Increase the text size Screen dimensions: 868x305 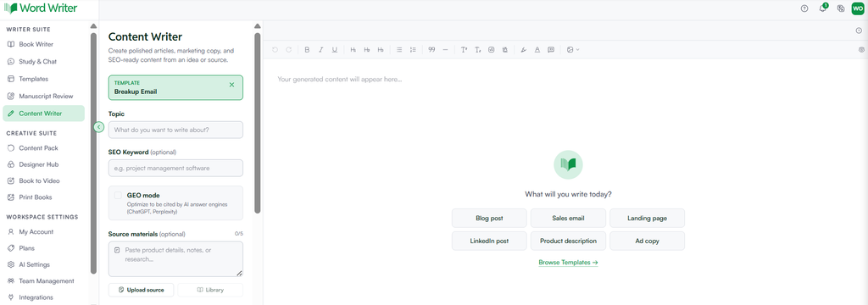tap(465, 50)
